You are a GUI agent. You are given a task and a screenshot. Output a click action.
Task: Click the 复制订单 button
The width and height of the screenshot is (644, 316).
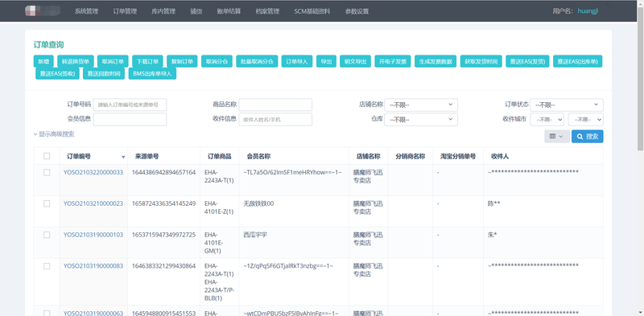tap(183, 61)
